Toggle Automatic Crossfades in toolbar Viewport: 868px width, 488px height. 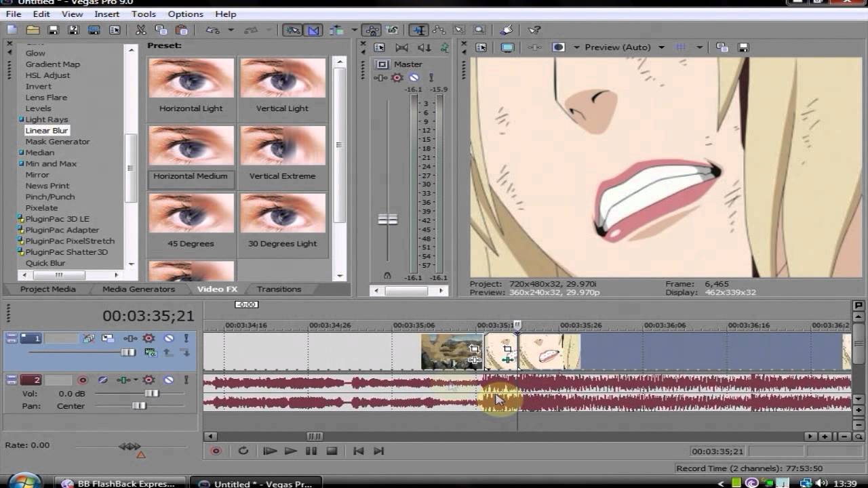point(313,30)
